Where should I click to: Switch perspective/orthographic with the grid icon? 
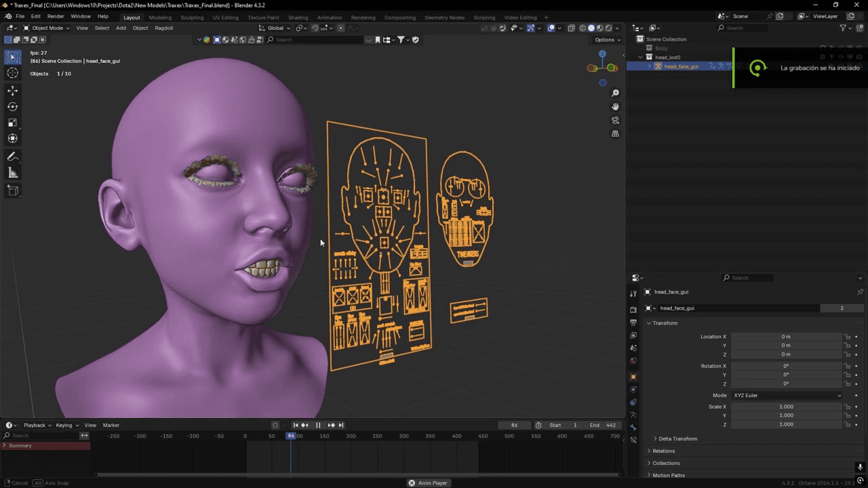pyautogui.click(x=615, y=134)
